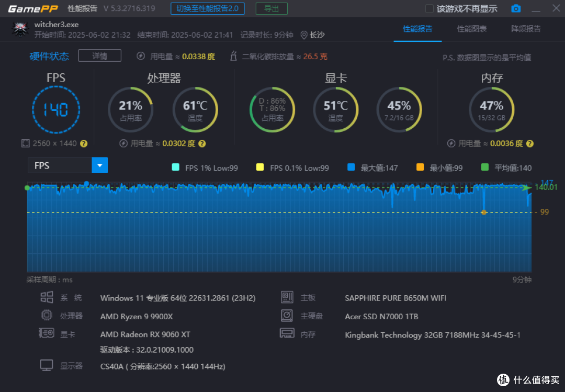
Task: Click the CS40A monitor resolution text
Action: pyautogui.click(x=163, y=367)
